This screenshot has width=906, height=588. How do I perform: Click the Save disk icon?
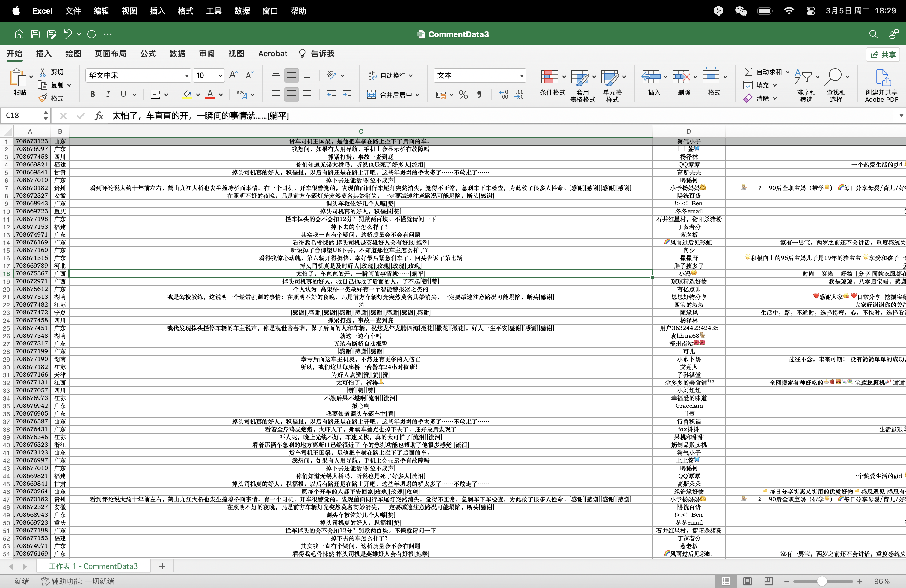coord(35,34)
